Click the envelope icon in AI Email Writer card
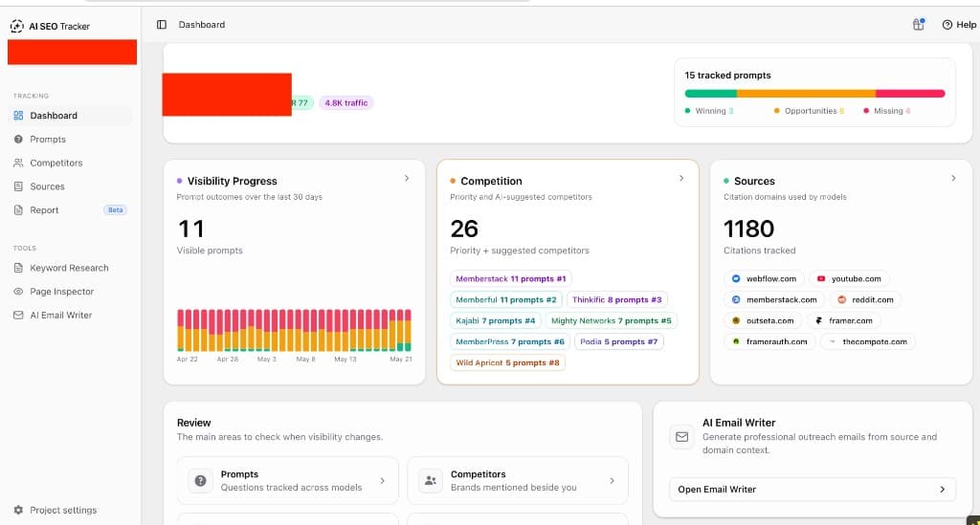 [x=681, y=437]
